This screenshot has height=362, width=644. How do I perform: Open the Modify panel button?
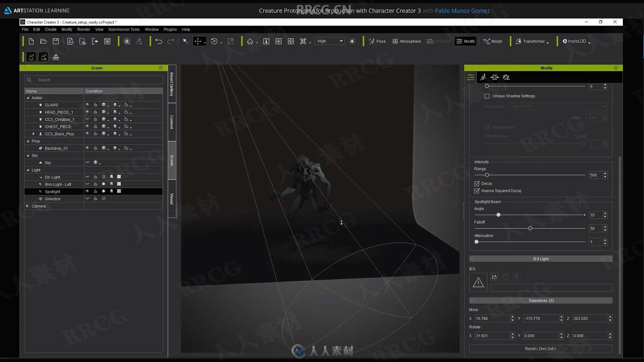465,41
